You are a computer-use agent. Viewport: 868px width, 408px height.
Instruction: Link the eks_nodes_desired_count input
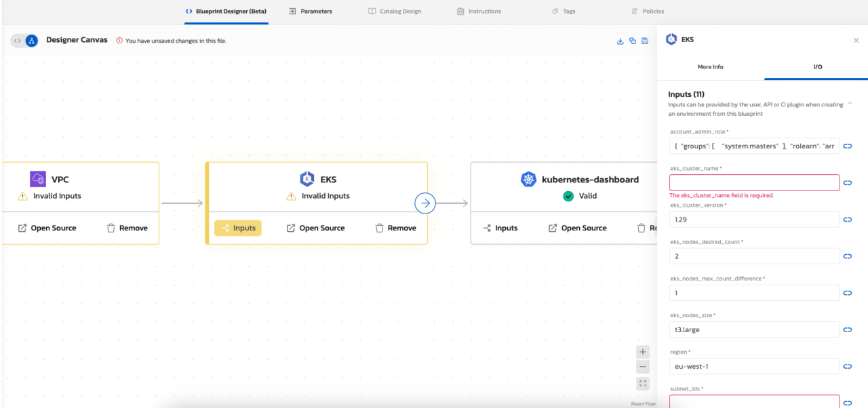click(848, 256)
